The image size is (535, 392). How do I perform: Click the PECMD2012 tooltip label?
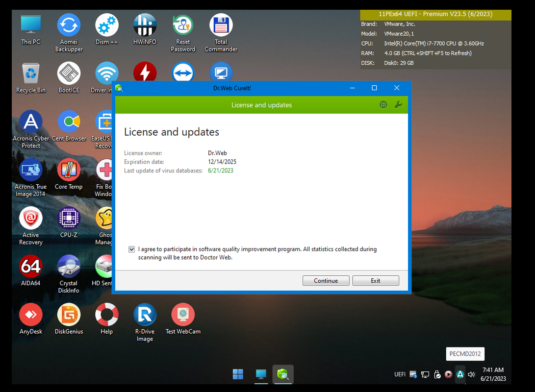point(465,354)
